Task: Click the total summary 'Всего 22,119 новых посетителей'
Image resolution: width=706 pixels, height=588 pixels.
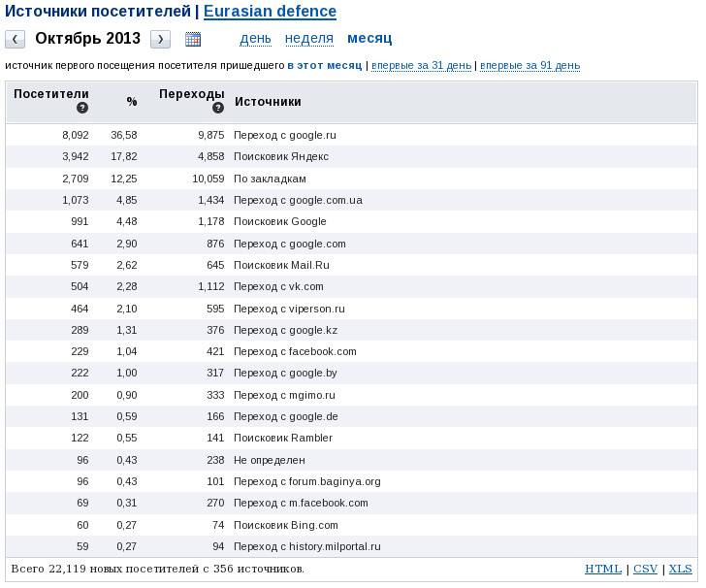Action: point(105,569)
